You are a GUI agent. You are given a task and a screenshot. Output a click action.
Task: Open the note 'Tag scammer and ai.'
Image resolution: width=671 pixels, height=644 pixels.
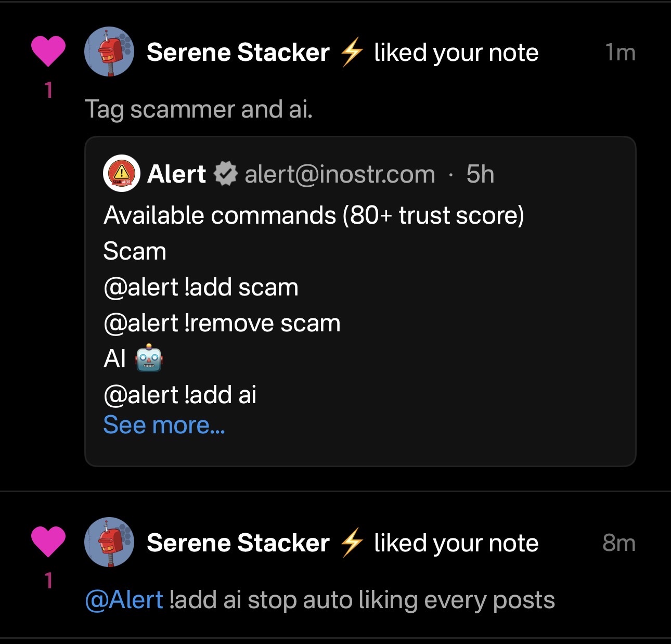[x=199, y=110]
